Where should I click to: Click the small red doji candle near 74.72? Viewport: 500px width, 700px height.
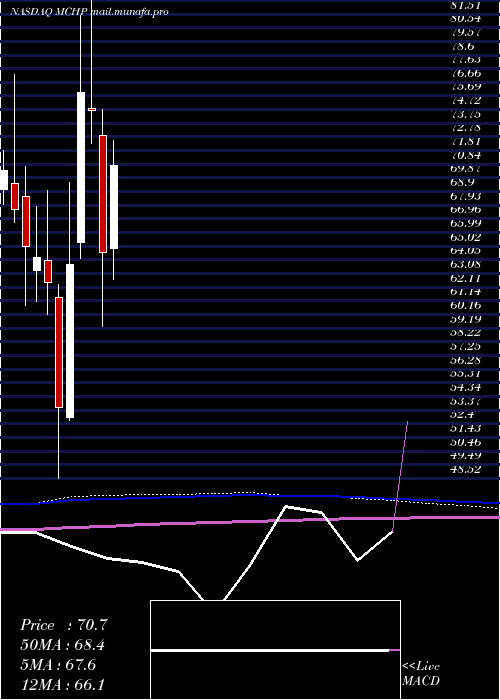point(92,109)
